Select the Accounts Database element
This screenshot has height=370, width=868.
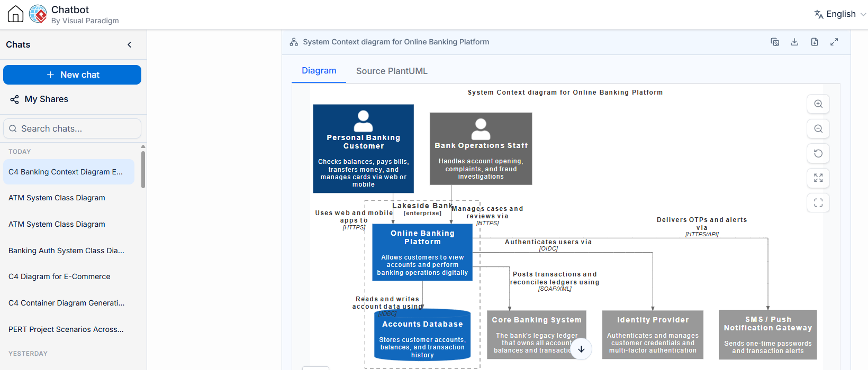click(422, 336)
